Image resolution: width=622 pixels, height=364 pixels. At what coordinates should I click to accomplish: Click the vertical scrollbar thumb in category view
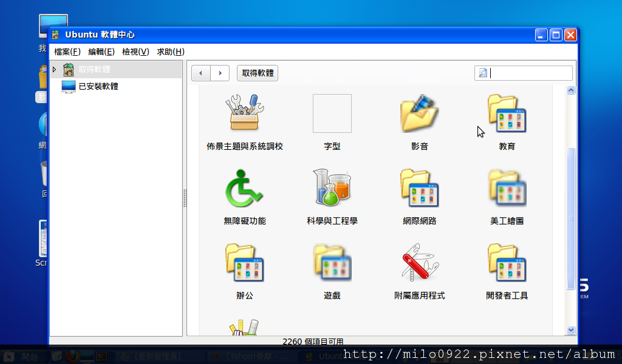(571, 218)
